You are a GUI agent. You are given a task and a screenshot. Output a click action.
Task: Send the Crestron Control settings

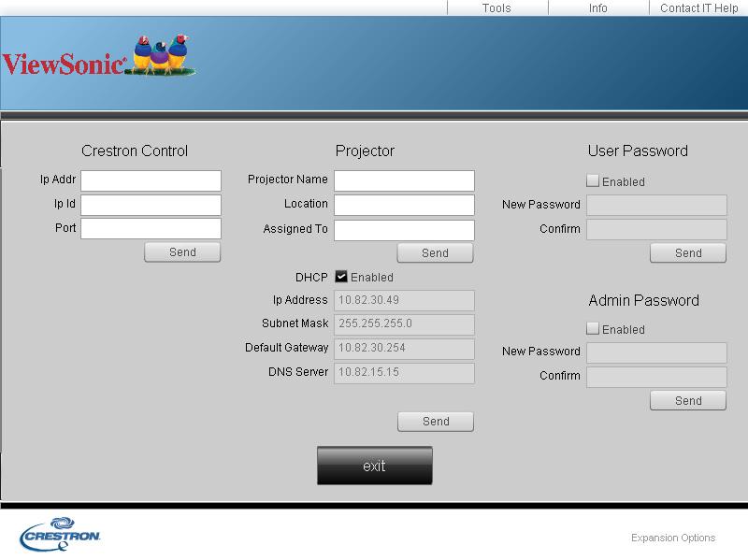tap(182, 252)
